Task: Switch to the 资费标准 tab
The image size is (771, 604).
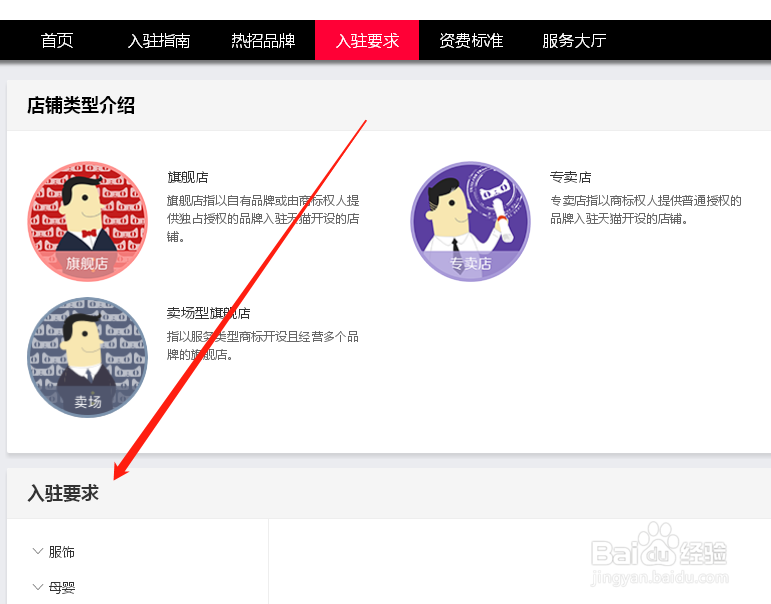Action: [x=471, y=40]
